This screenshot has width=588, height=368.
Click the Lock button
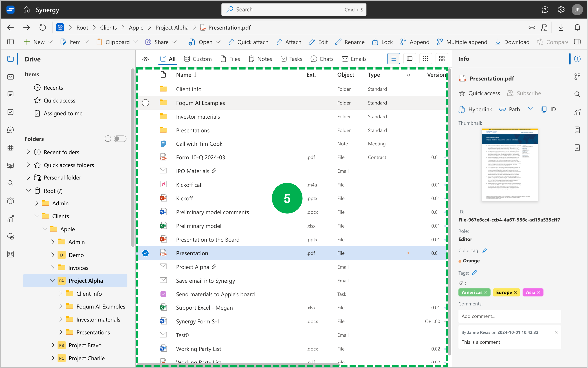(x=382, y=42)
